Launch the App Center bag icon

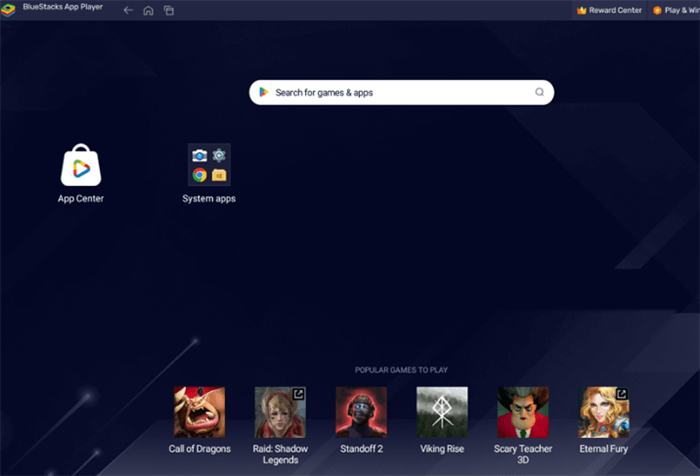tap(81, 165)
